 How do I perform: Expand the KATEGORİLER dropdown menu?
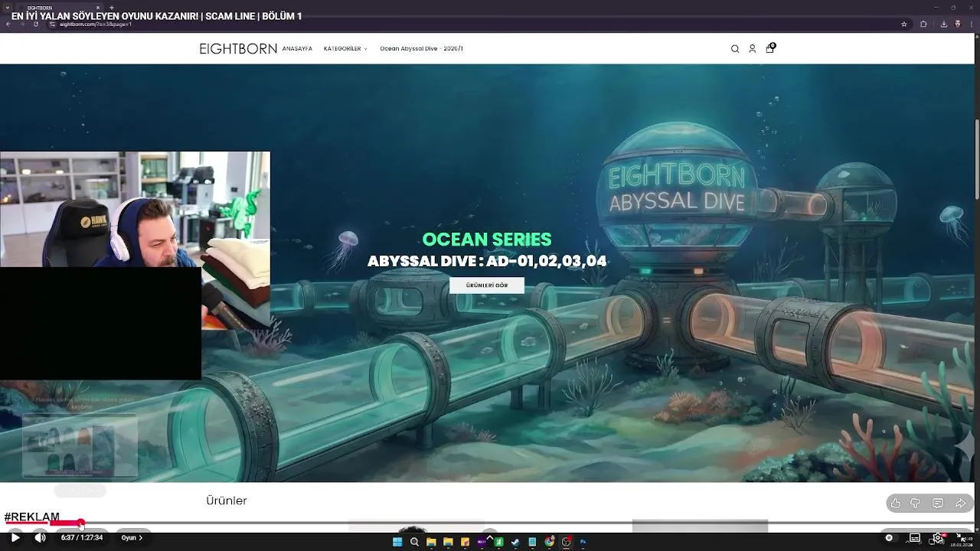345,49
